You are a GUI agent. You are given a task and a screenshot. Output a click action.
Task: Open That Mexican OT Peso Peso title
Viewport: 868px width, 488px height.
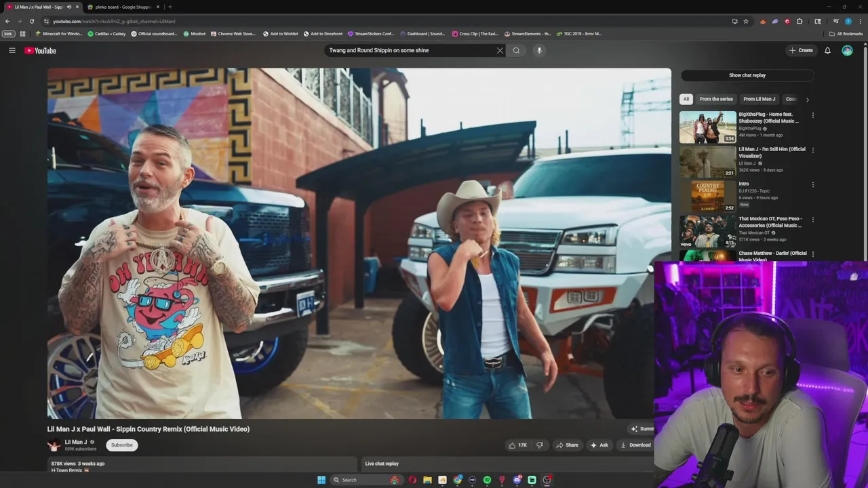coord(770,222)
